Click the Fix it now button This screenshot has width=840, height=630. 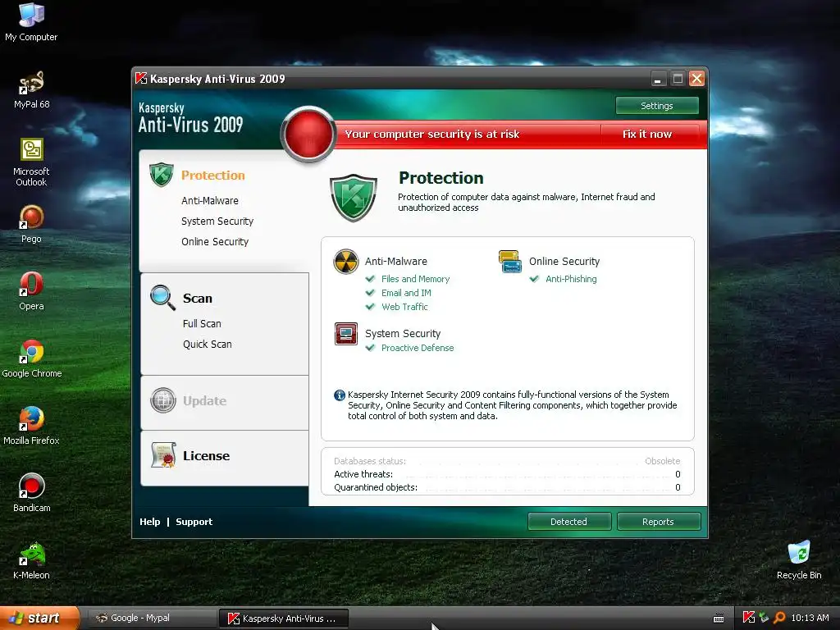click(647, 135)
